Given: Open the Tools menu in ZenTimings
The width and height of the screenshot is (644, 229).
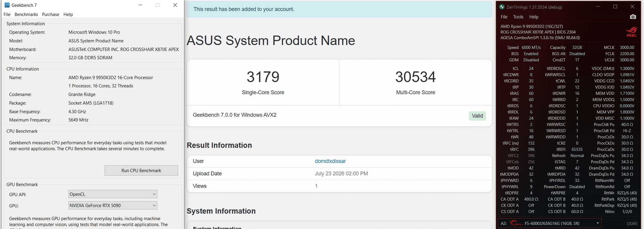Looking at the screenshot, I should coord(518,17).
